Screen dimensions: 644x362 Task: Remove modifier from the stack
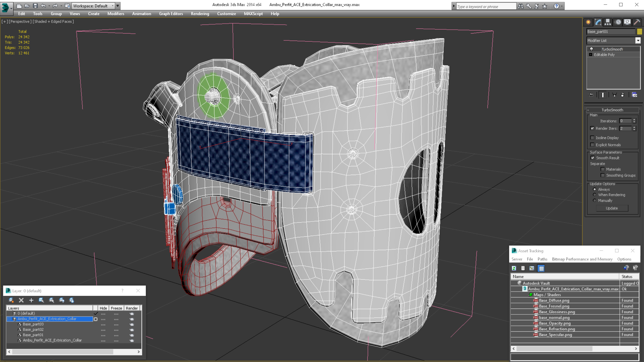[x=623, y=95]
